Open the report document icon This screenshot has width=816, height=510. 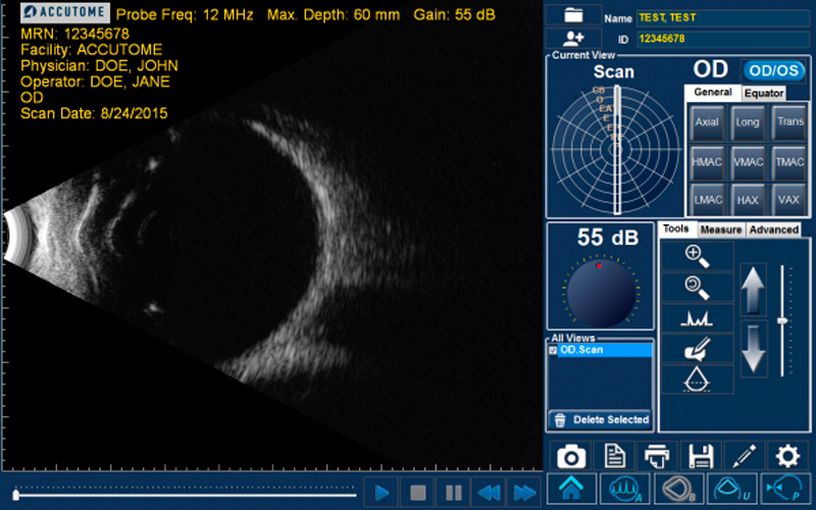615,456
